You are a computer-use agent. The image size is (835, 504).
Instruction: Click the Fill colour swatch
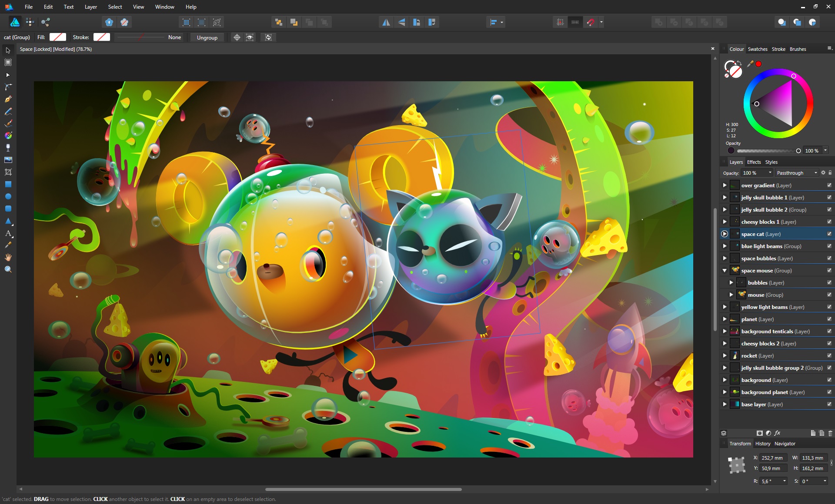(58, 37)
